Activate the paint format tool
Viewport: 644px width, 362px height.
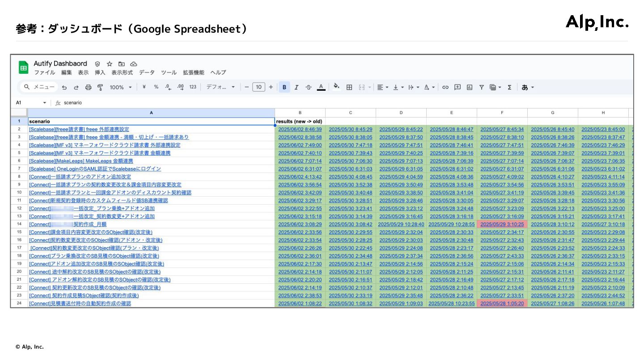pyautogui.click(x=100, y=88)
